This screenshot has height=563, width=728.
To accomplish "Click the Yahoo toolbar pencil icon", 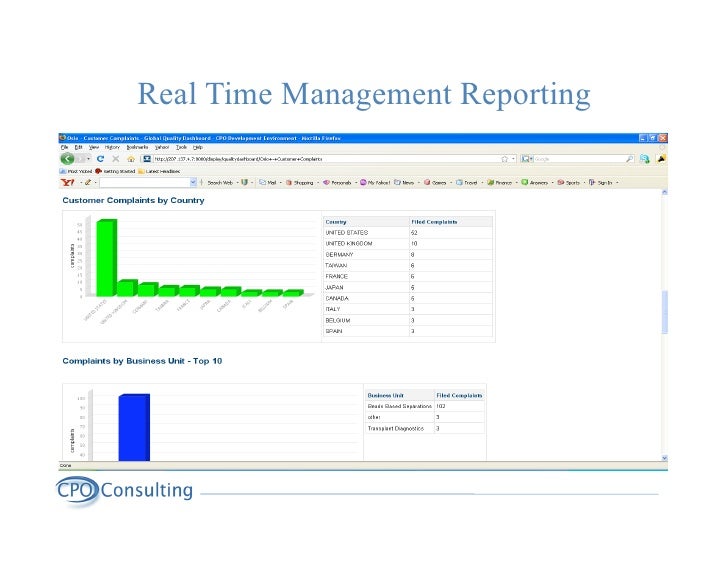I will tap(88, 182).
